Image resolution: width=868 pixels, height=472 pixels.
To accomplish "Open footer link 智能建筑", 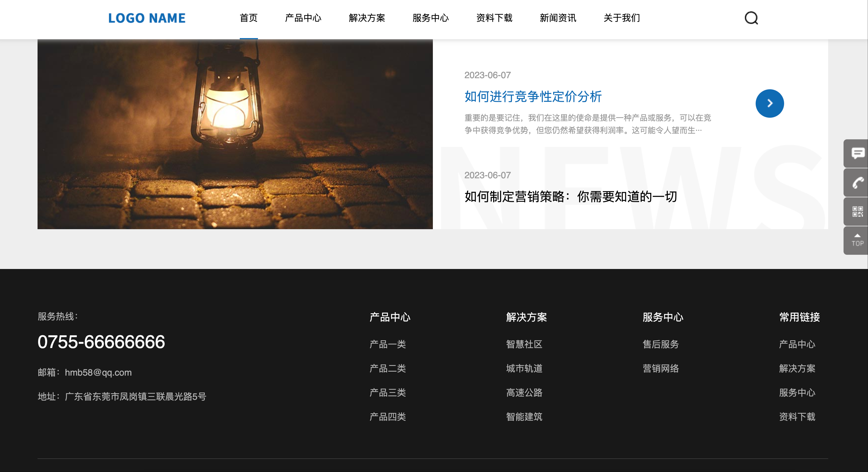I will [524, 417].
